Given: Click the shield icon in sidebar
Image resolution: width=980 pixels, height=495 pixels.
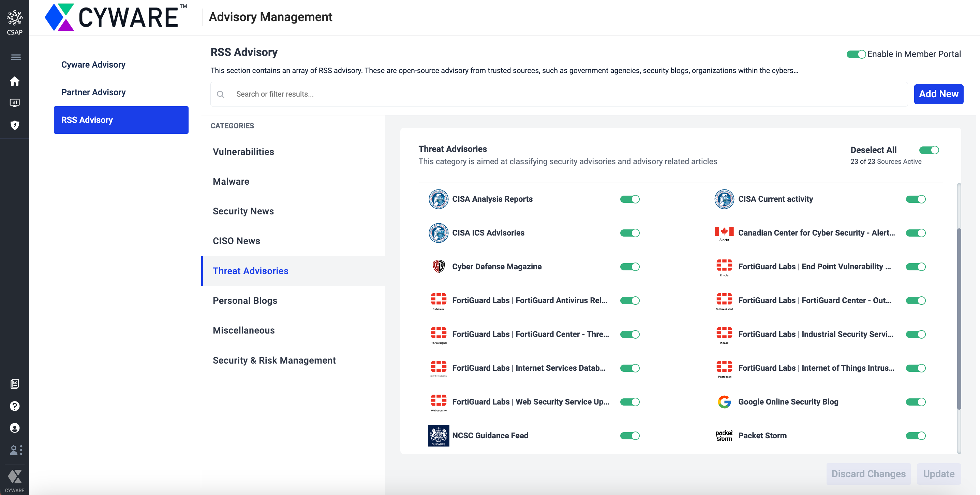Looking at the screenshot, I should 14,125.
